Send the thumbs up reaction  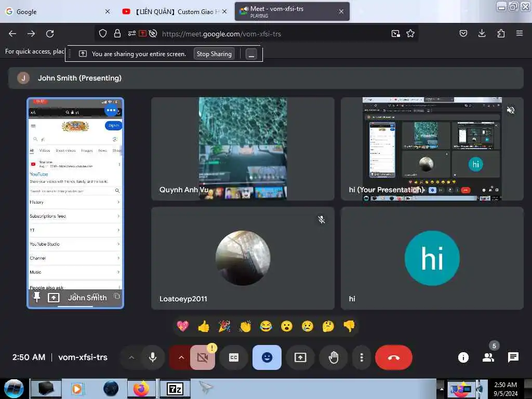coord(204,326)
